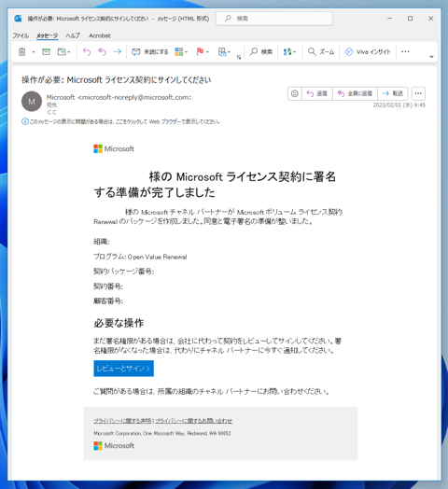The image size is (448, 489).
Task: Click the 全員に返信 button in header
Action: point(355,93)
